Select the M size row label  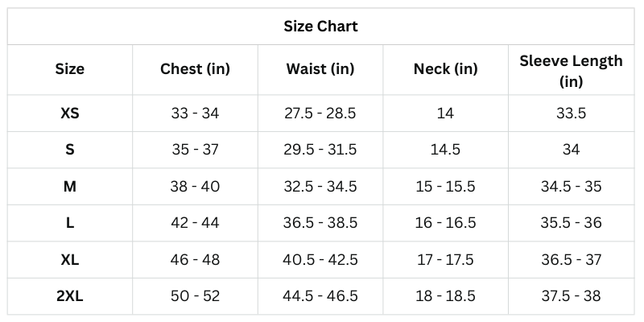[x=70, y=187]
